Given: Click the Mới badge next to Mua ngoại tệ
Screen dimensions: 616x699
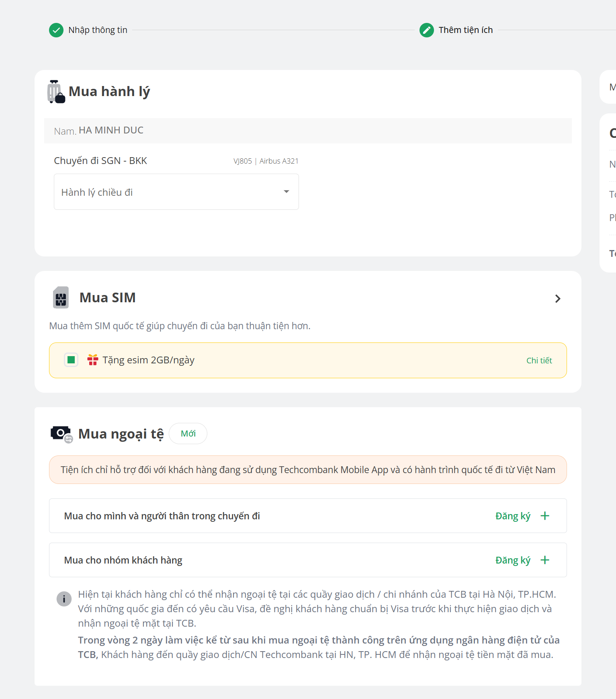Looking at the screenshot, I should pos(188,434).
